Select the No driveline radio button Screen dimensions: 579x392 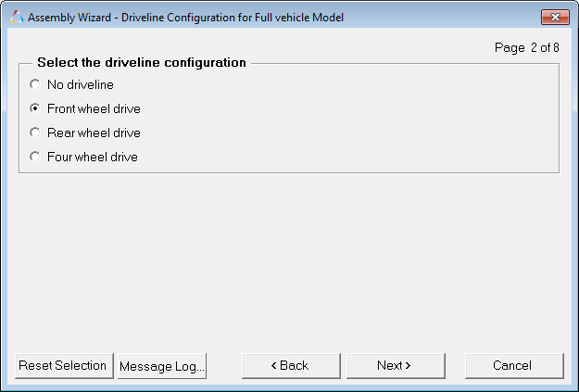click(x=35, y=84)
